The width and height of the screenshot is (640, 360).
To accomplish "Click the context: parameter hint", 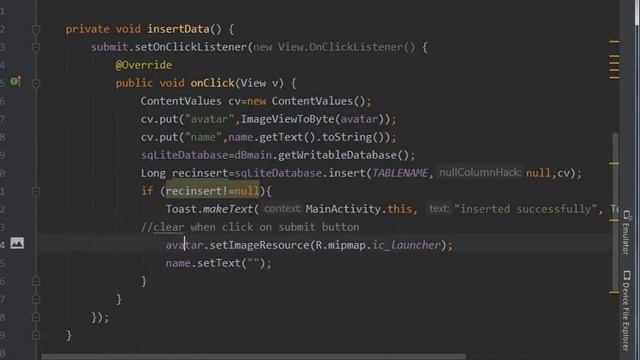I will (282, 209).
